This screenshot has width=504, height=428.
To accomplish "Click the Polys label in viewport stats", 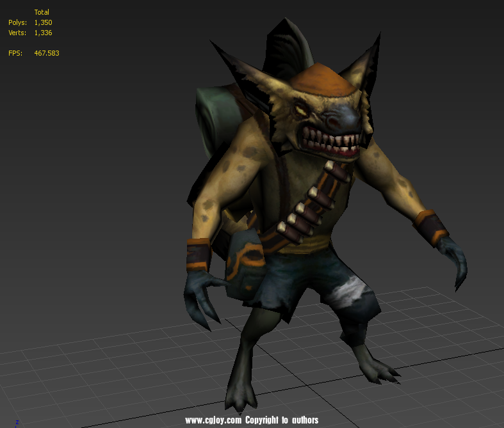I will 17,22.
